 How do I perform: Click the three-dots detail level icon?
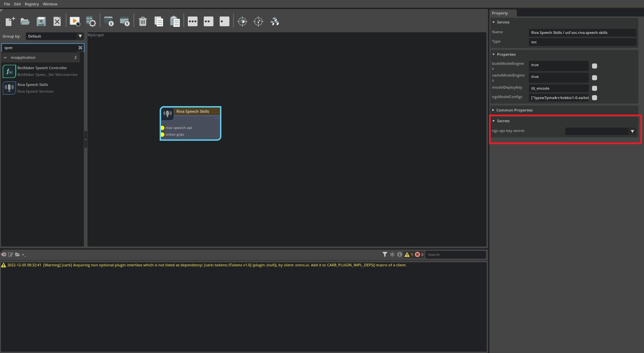(193, 21)
